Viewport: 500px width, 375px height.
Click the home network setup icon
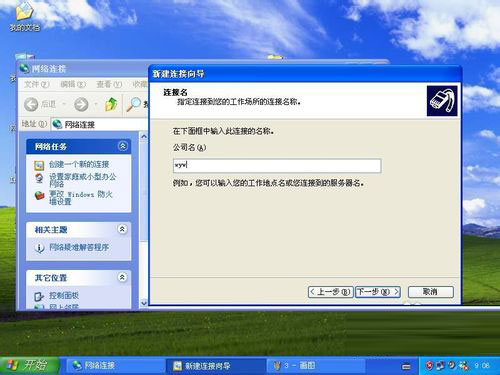[x=39, y=178]
